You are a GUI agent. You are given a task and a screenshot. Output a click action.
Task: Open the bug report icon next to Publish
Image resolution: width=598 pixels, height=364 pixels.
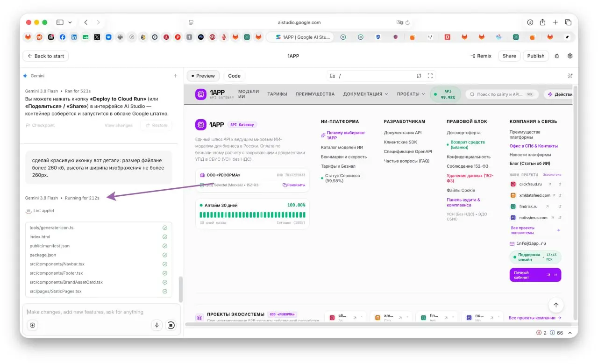556,56
